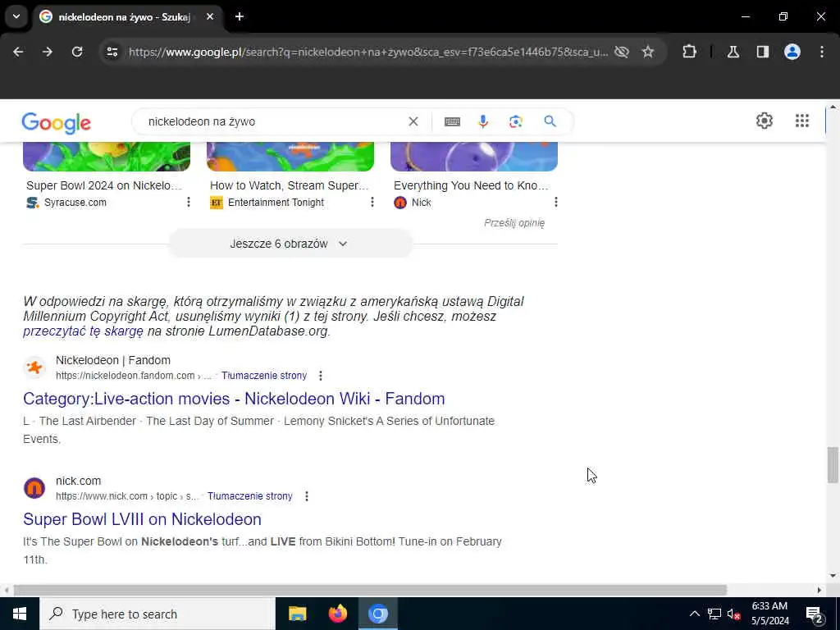Open the 'przeczytać tę skargę' link

tap(83, 331)
